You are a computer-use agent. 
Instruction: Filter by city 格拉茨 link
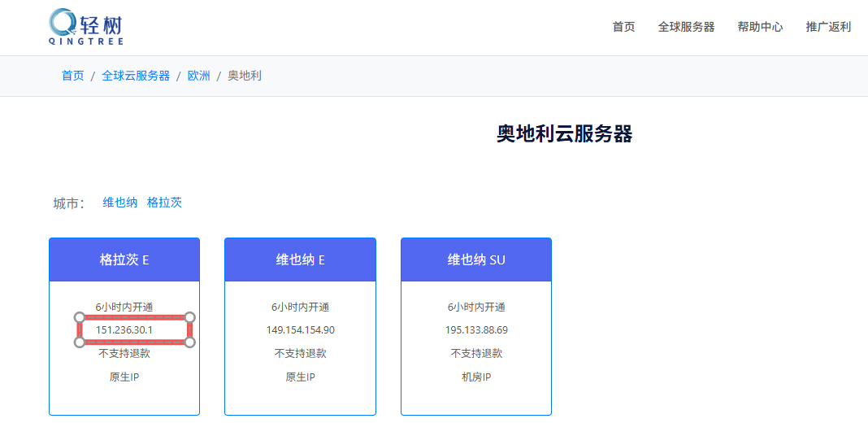[164, 203]
